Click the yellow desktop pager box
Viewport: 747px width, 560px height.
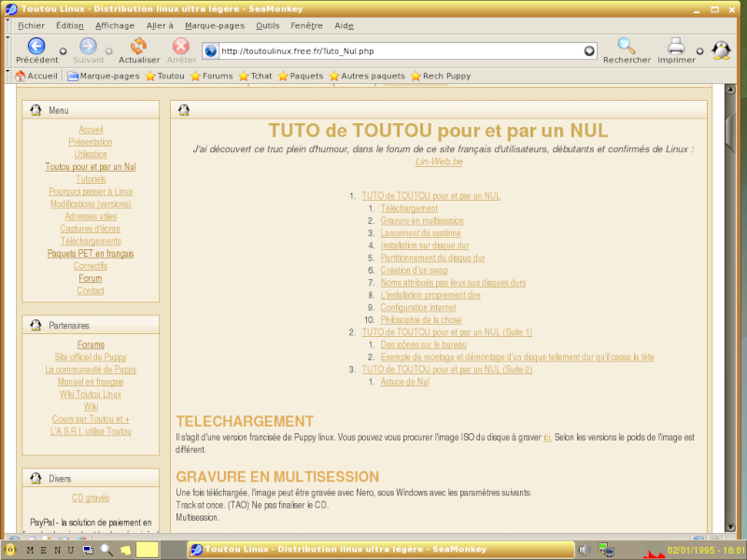click(x=148, y=550)
